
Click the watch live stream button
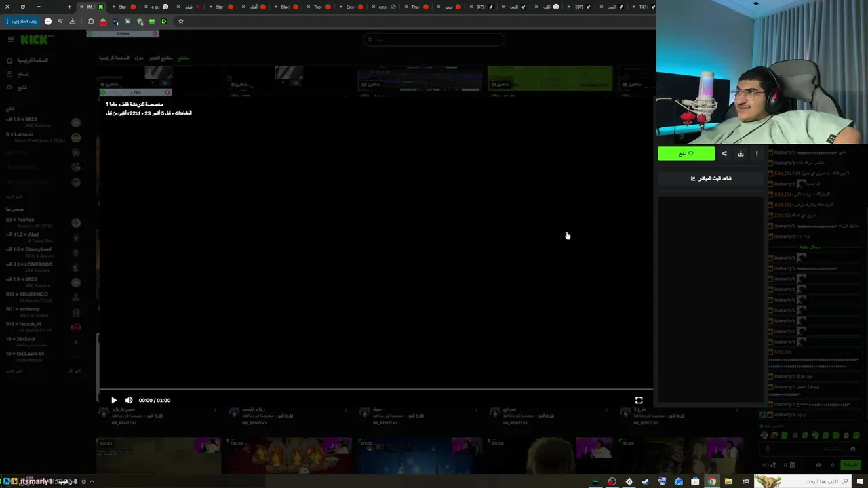coord(711,178)
